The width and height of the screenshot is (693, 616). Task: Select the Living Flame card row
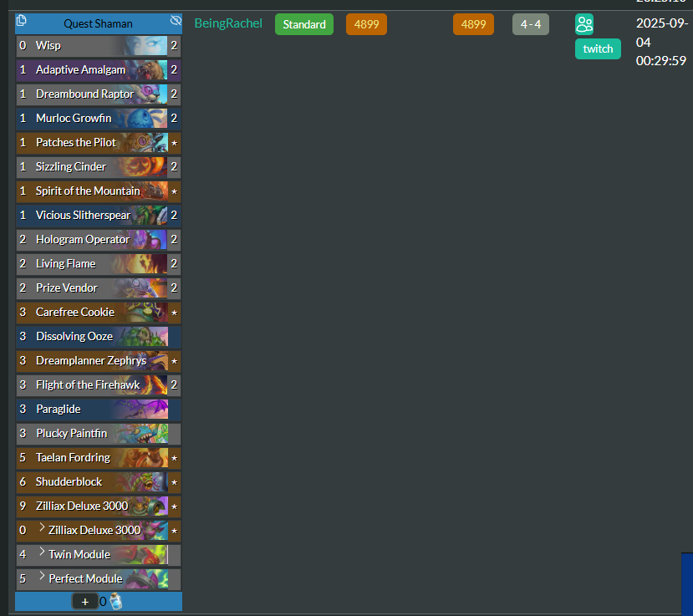[x=99, y=264]
